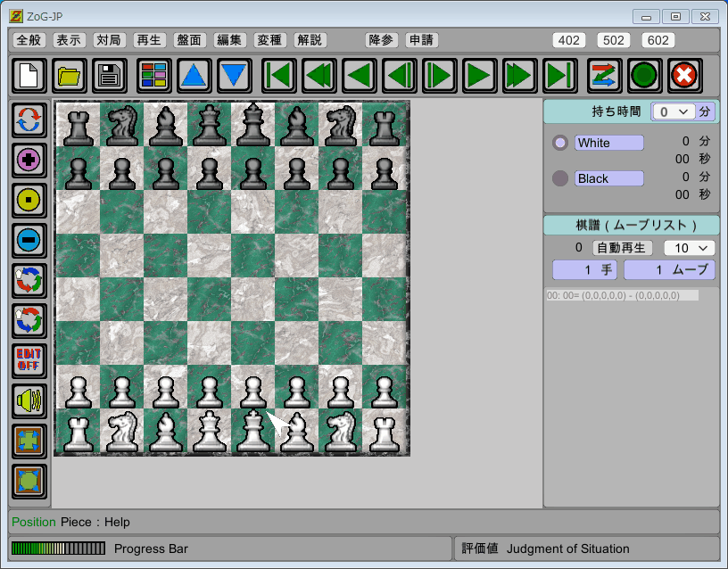
Task: Open the 表示 menu
Action: 69,40
